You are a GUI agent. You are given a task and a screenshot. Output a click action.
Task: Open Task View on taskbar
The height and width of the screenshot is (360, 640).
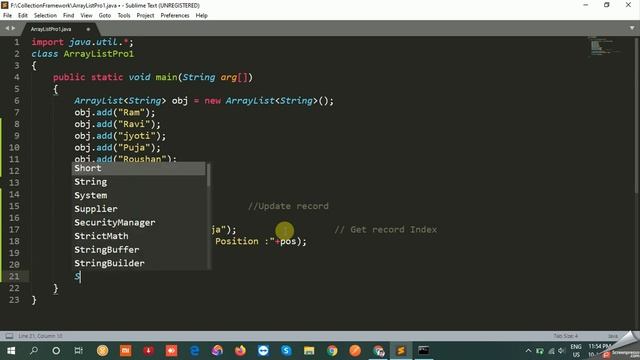[79, 351]
